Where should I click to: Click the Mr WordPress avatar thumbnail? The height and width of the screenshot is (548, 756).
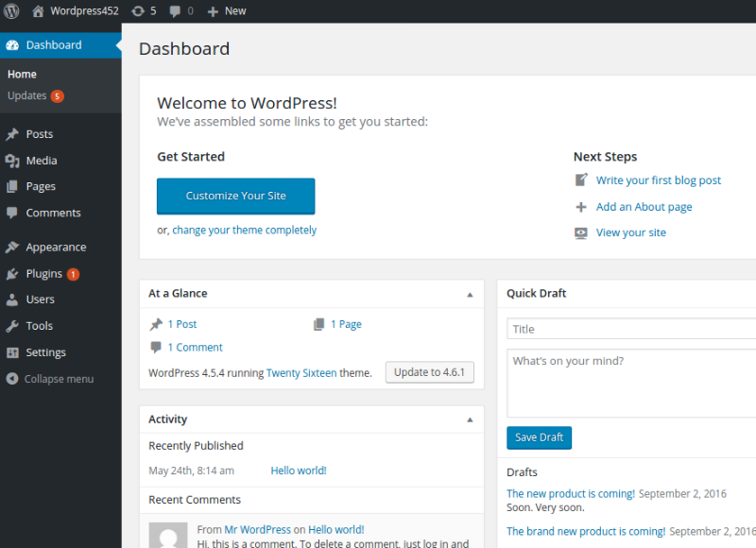[168, 535]
